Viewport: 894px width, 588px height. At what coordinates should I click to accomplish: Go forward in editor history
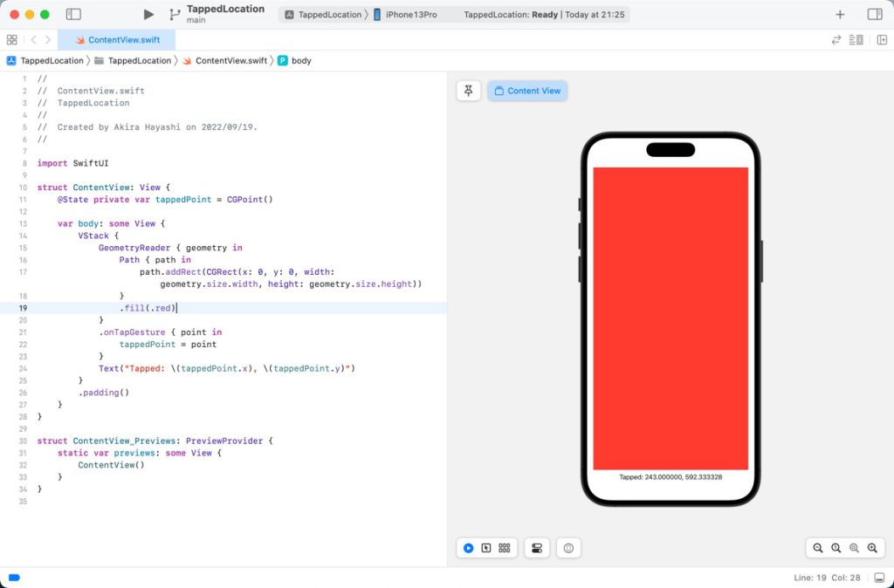pyautogui.click(x=49, y=40)
